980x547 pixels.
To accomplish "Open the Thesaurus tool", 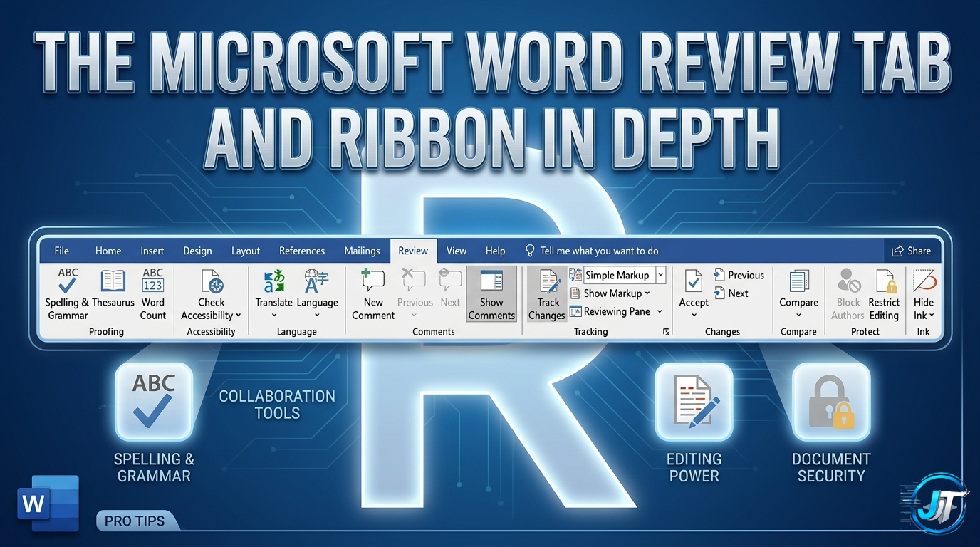I will 113,283.
